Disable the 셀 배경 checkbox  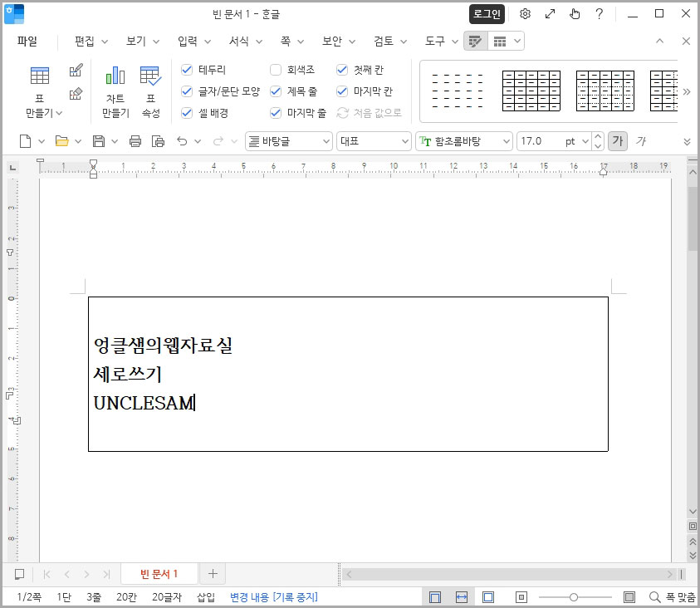(185, 112)
